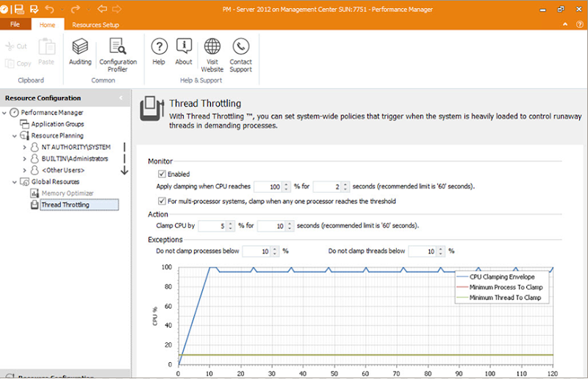Increase the apply clamping seconds value

(345, 184)
